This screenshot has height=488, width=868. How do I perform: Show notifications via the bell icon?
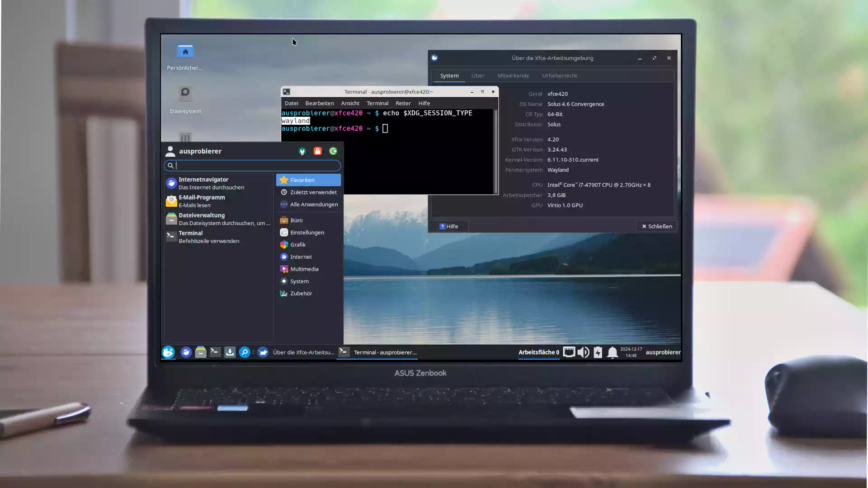[612, 352]
